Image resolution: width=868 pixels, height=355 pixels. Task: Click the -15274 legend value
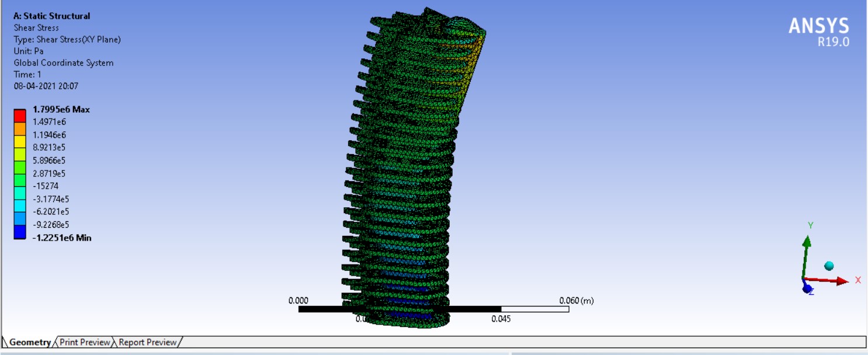(x=46, y=186)
